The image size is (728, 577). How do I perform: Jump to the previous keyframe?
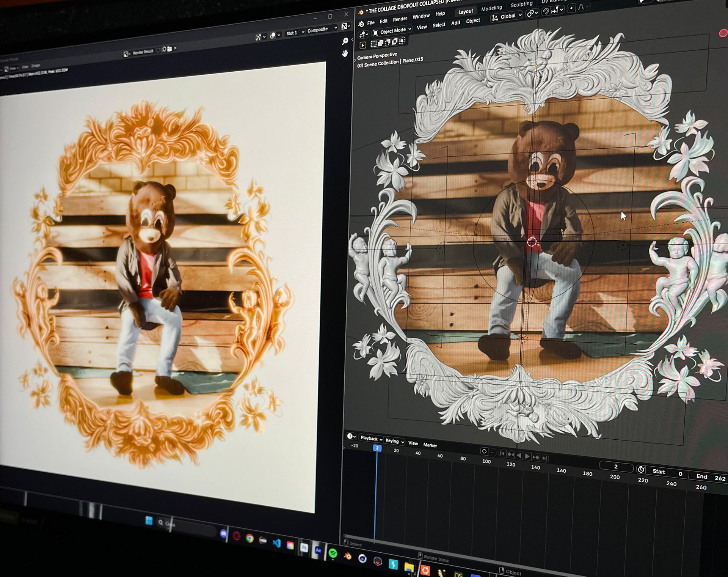[511, 454]
